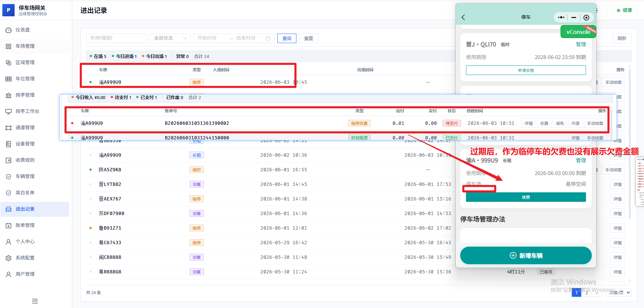644x308 pixels.
Task: Click the 入场时间 column header
Action: (221, 70)
